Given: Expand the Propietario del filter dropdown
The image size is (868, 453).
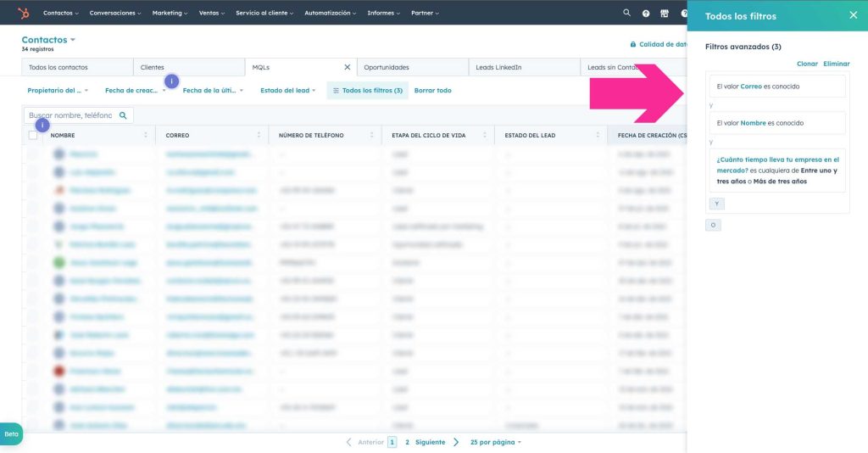Looking at the screenshot, I should pyautogui.click(x=58, y=90).
